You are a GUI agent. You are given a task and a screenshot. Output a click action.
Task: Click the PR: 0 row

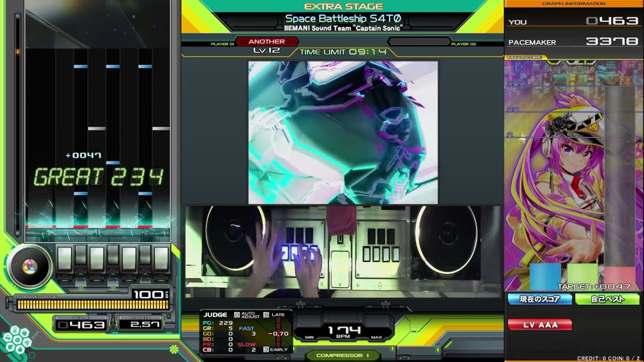click(x=217, y=345)
